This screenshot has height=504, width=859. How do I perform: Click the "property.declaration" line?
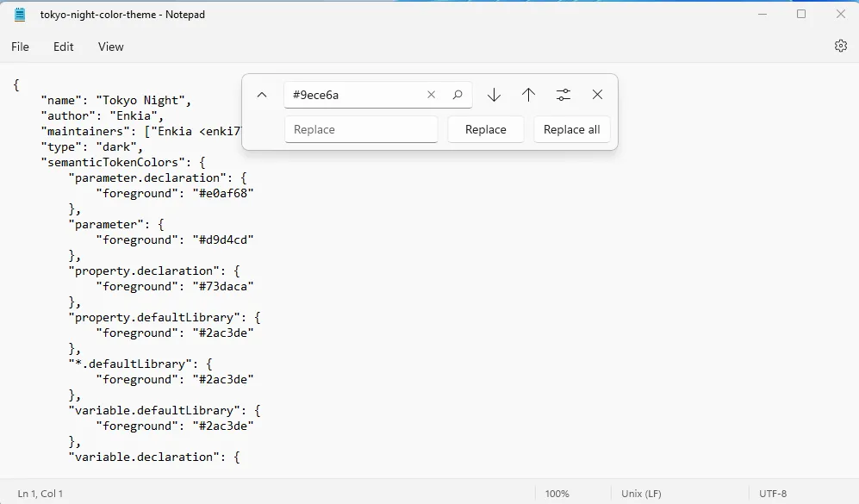154,271
